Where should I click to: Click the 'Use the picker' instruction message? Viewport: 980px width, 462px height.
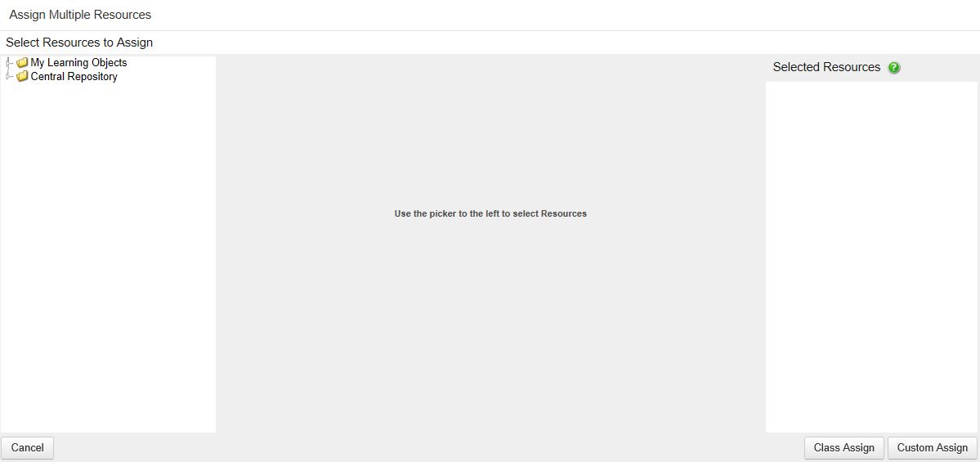tap(490, 213)
